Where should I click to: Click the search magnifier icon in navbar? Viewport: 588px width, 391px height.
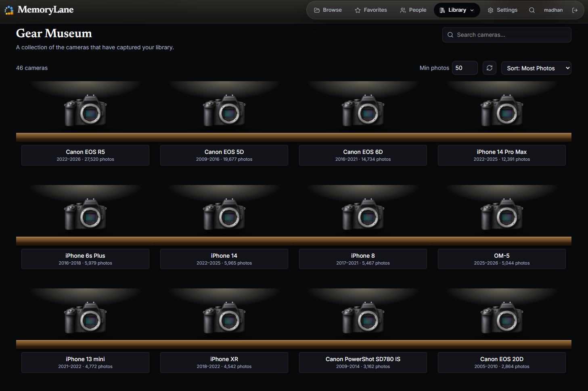pos(532,10)
